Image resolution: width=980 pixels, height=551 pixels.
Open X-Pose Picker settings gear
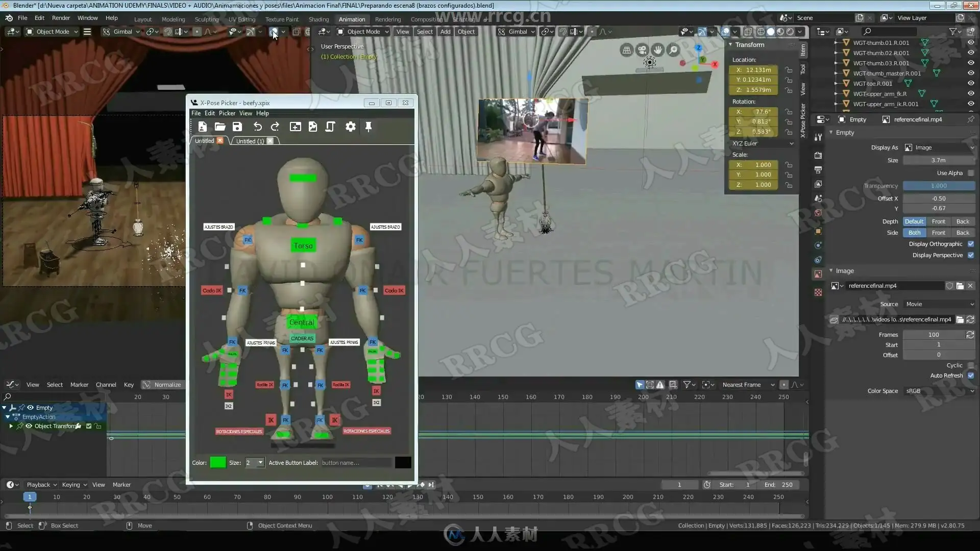(351, 127)
